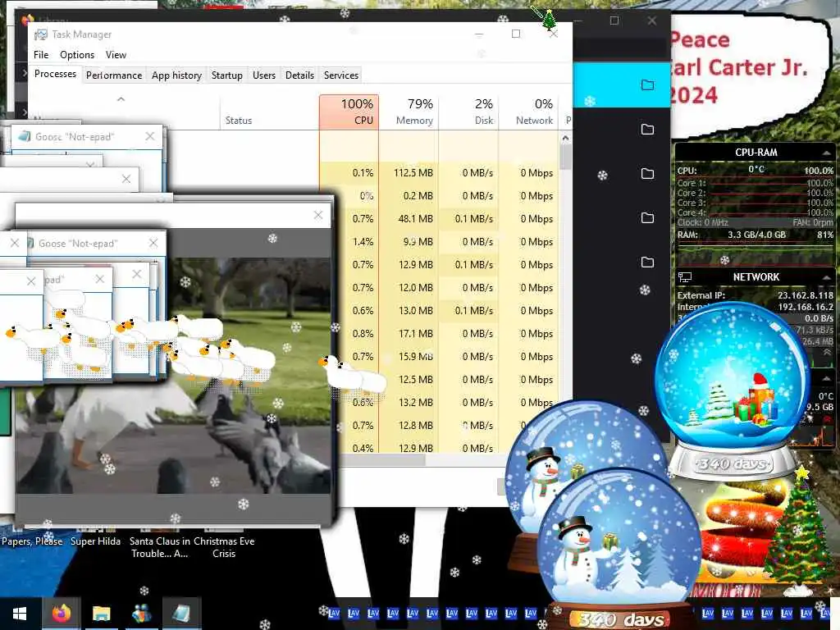Switch to the App history tab
The width and height of the screenshot is (840, 630).
click(177, 75)
